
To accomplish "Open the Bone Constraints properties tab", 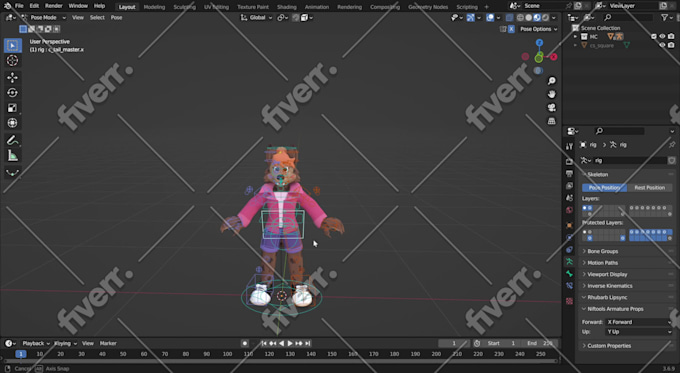I will [569, 286].
